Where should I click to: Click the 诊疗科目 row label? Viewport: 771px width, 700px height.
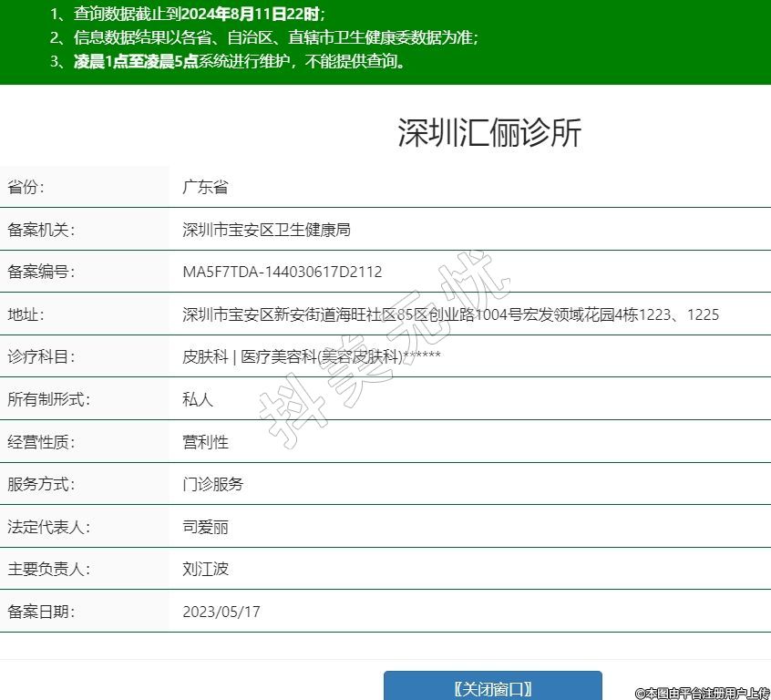[x=41, y=356]
